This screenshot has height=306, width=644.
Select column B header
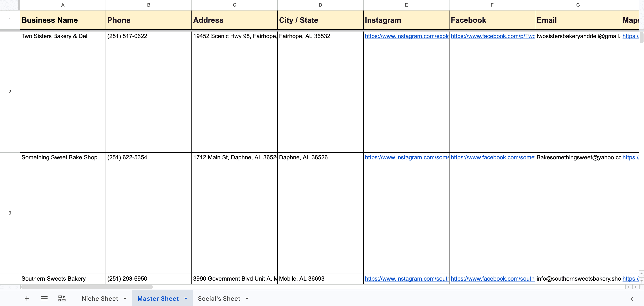pyautogui.click(x=149, y=5)
